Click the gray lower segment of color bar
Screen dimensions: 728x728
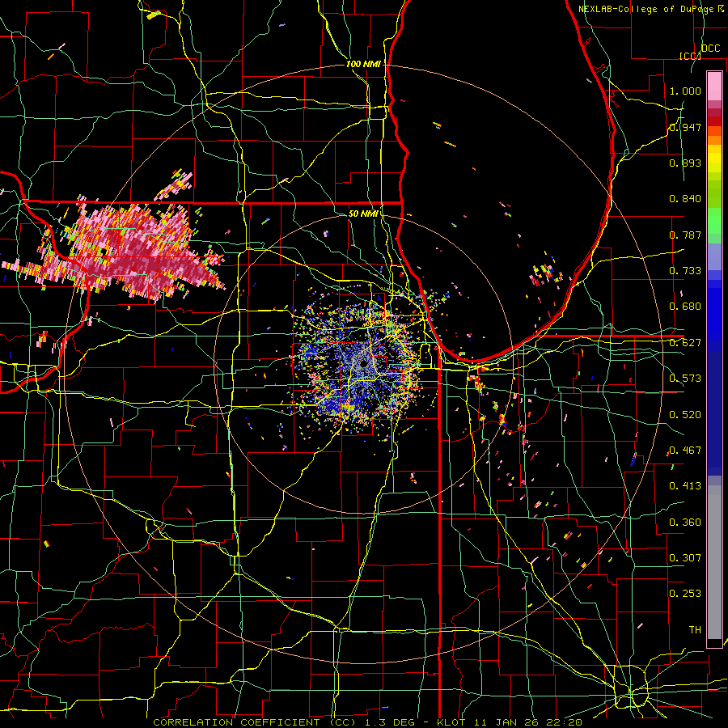714,562
